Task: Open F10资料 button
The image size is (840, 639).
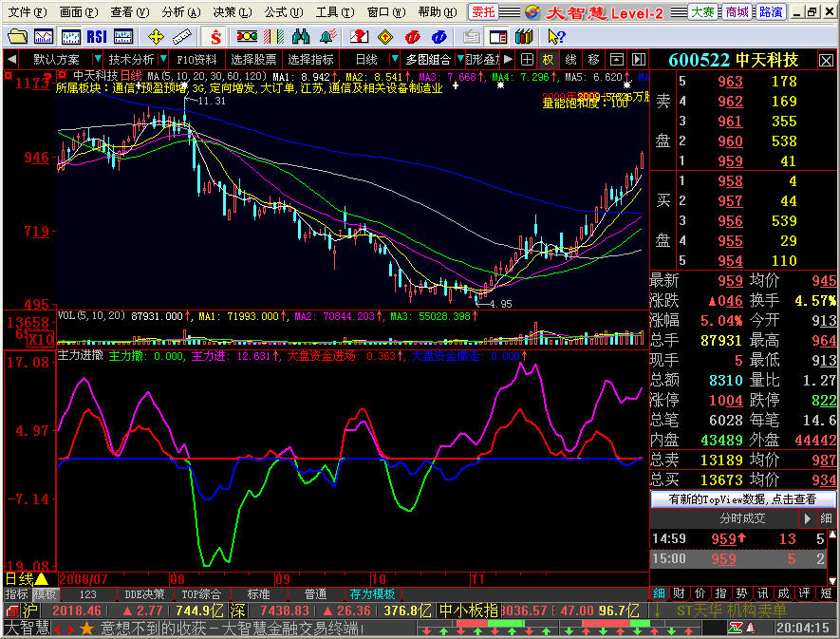Action: click(x=196, y=60)
